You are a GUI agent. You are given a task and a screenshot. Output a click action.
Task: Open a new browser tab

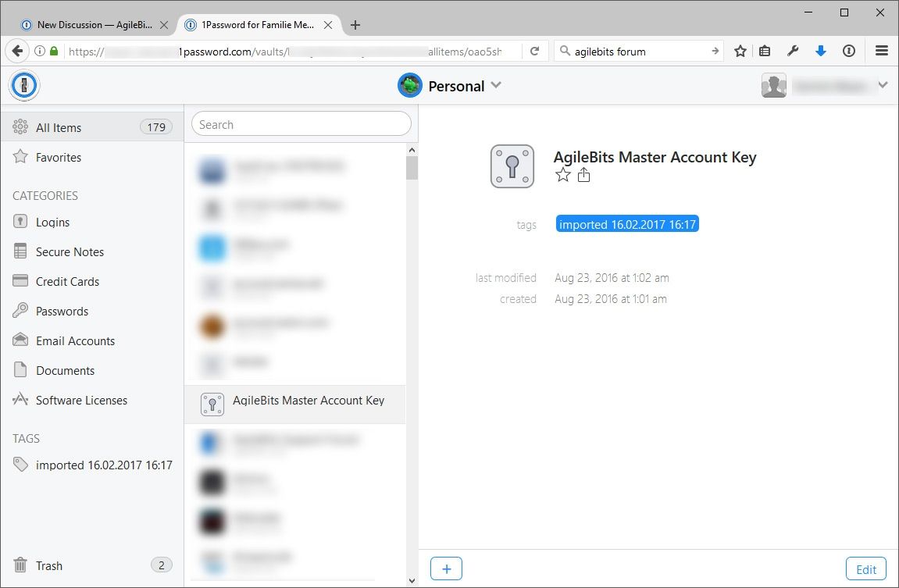355,25
